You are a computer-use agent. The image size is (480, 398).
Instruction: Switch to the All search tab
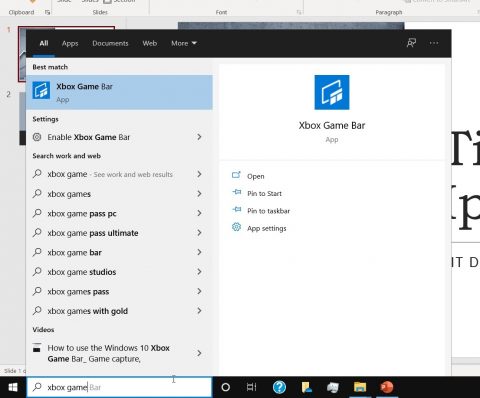[x=44, y=43]
